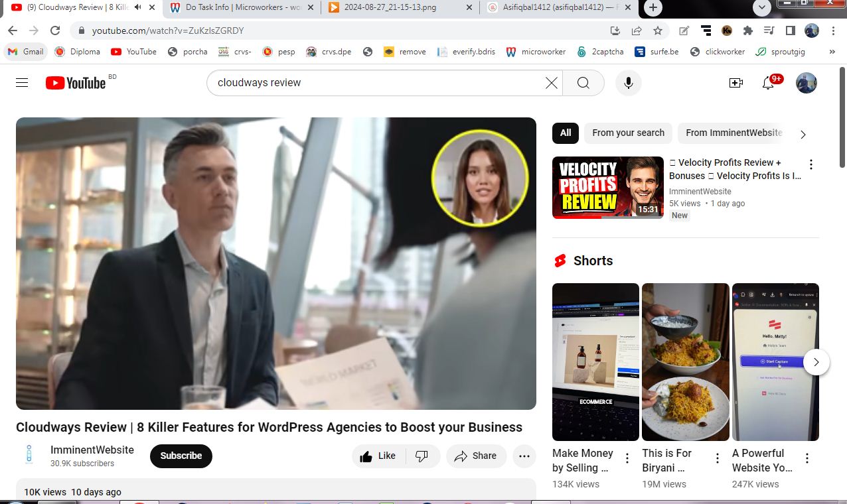Reload the page with refresh icon
This screenshot has width=847, height=504.
pos(55,31)
